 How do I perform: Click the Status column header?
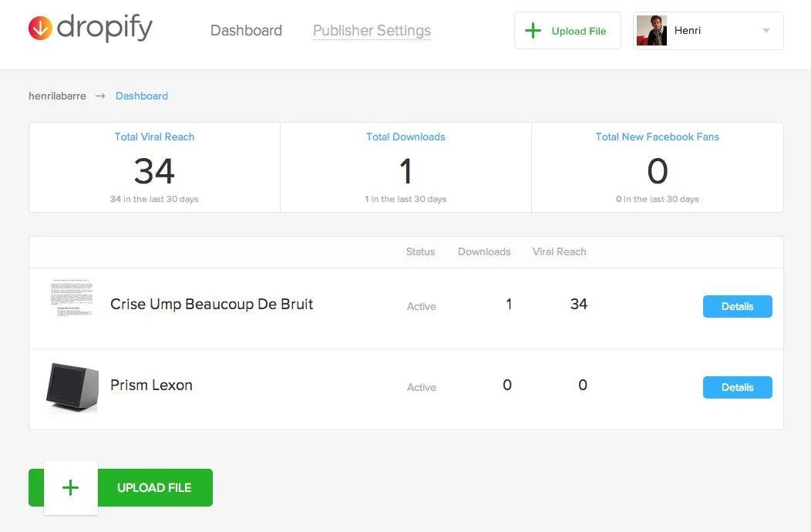(x=420, y=251)
